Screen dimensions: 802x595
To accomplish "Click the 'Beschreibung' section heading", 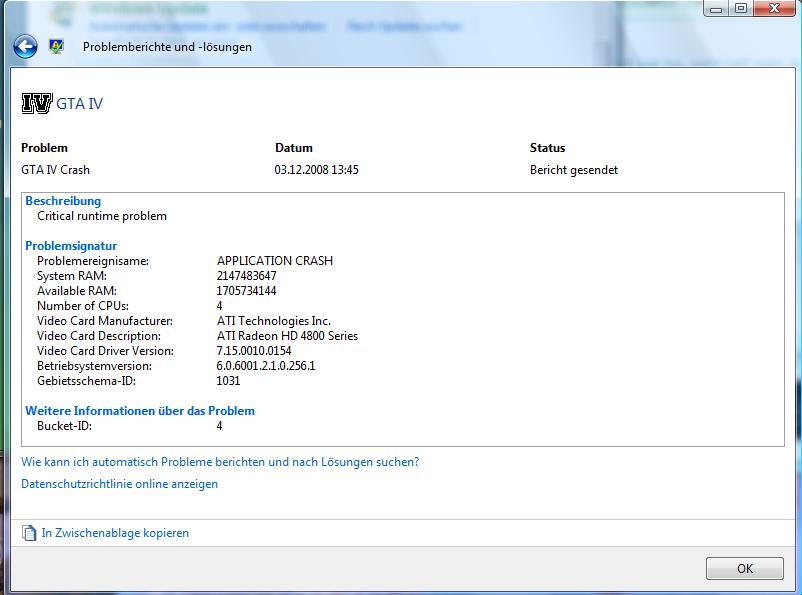I will click(63, 201).
